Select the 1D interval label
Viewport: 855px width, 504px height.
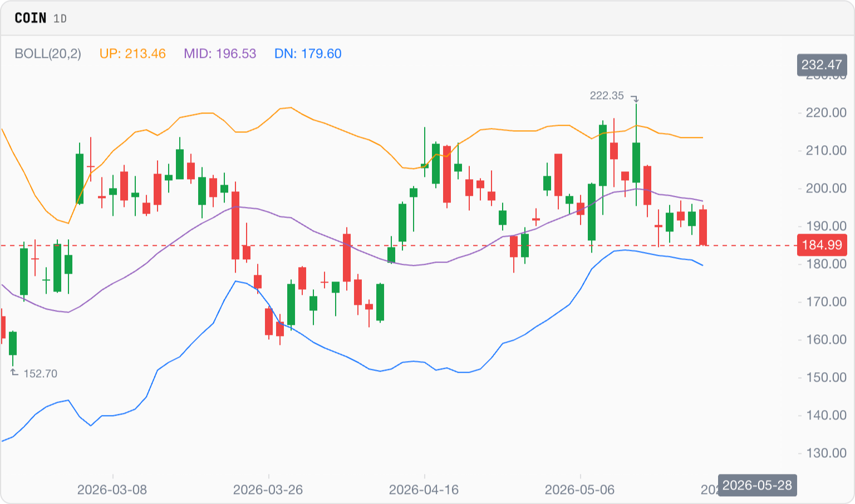[60, 19]
